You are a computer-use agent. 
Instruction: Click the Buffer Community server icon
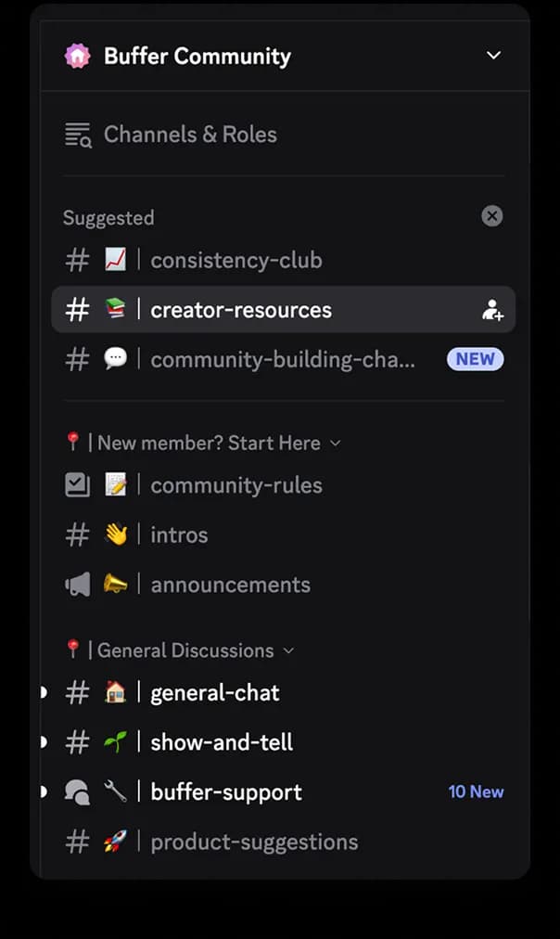click(x=77, y=55)
